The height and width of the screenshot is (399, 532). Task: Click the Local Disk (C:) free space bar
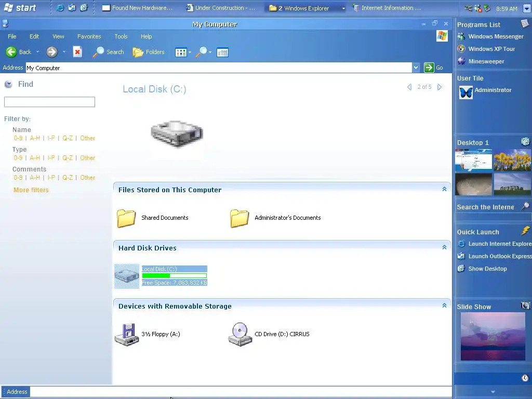pos(175,276)
